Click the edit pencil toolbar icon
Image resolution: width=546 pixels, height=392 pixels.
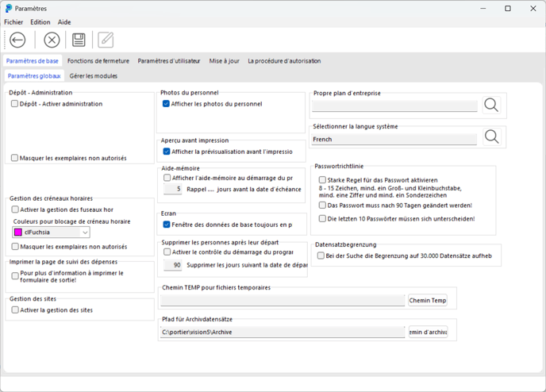tap(106, 40)
